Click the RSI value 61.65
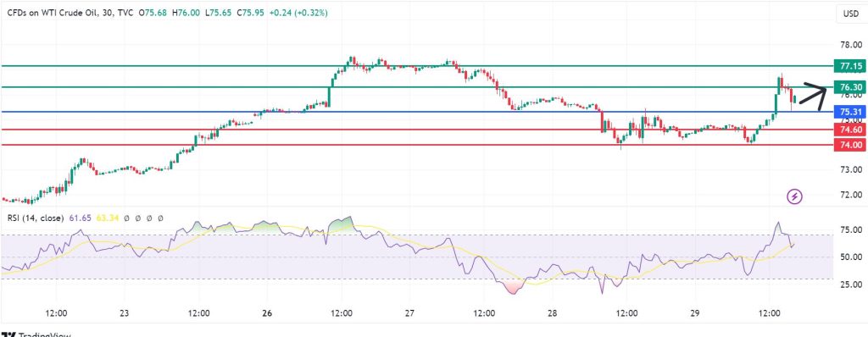Image resolution: width=868 pixels, height=337 pixels. [81, 218]
